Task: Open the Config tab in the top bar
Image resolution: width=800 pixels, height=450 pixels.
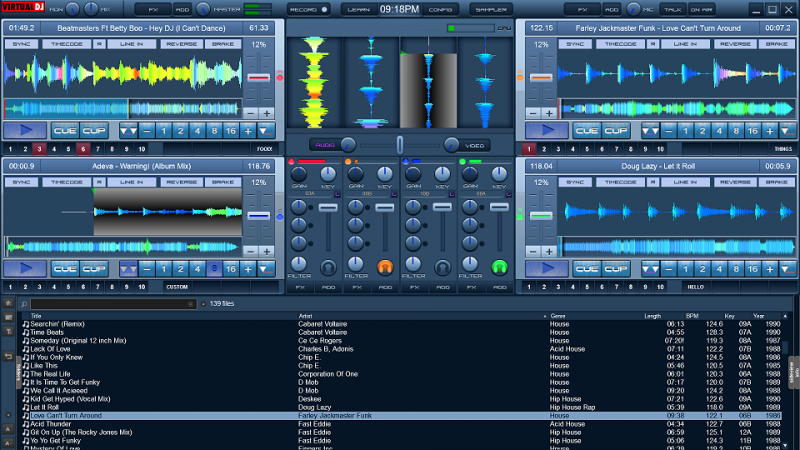Action: [440, 9]
